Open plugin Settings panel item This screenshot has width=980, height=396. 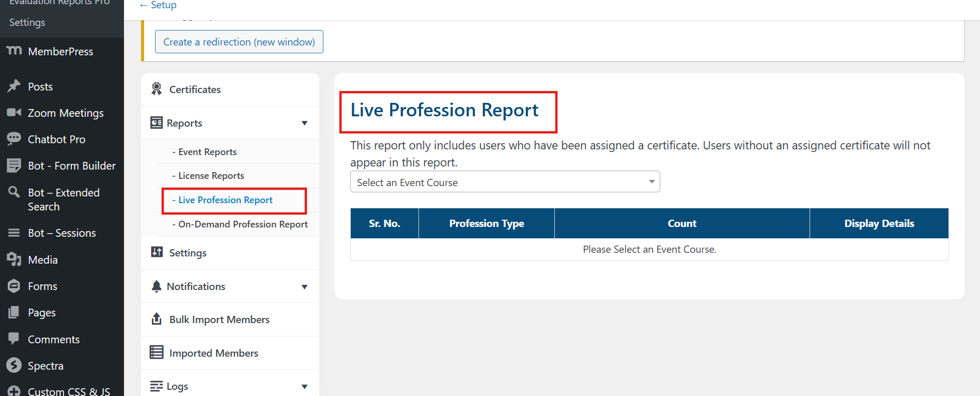[x=230, y=253]
